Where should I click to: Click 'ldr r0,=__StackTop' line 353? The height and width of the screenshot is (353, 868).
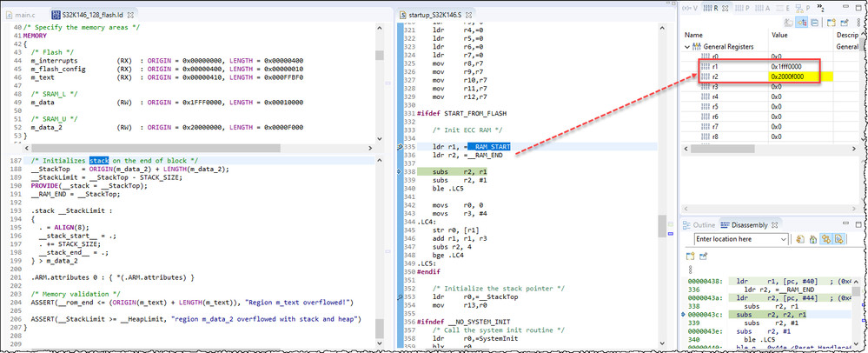click(475, 297)
